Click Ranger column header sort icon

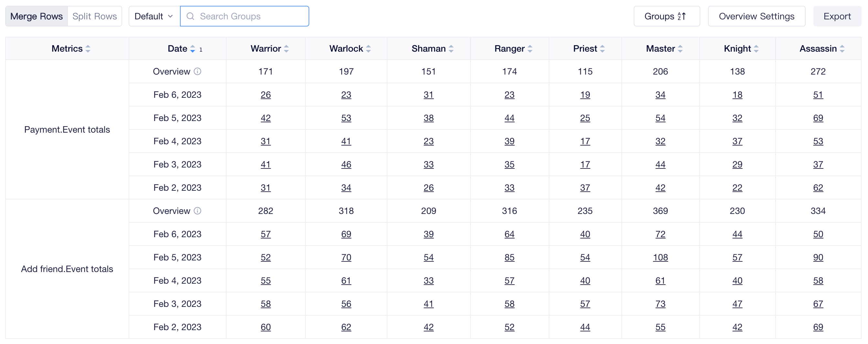tap(530, 49)
